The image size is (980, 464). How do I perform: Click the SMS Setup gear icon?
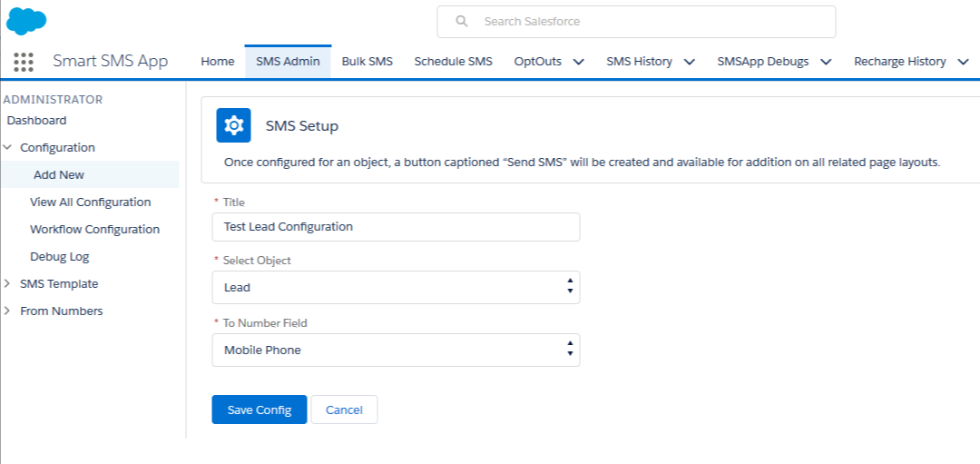234,125
